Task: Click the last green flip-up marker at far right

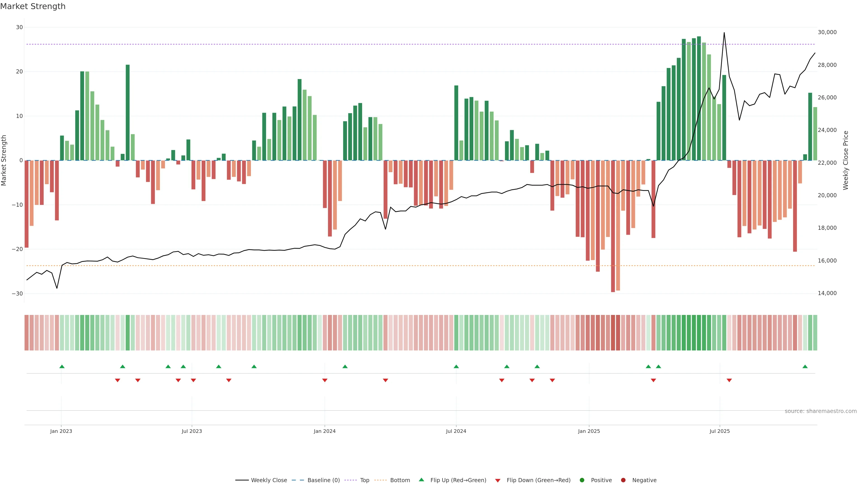Action: [x=805, y=366]
